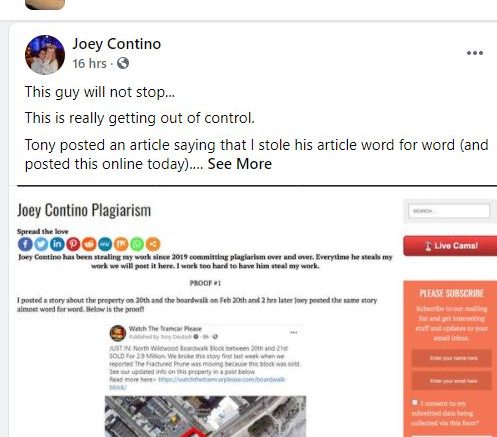
Task: Click the Twitter share icon
Action: (41, 244)
